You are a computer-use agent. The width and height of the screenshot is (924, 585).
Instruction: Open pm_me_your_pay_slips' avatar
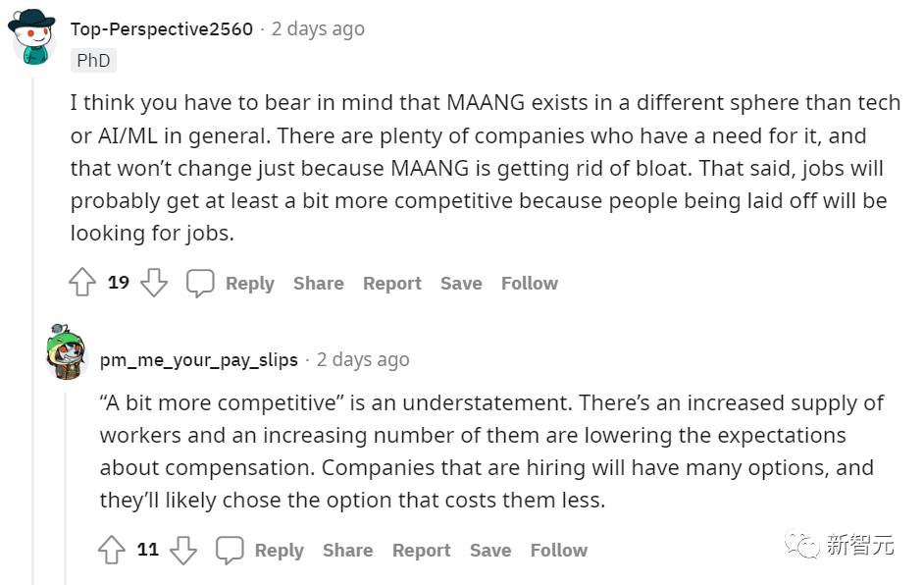click(67, 353)
